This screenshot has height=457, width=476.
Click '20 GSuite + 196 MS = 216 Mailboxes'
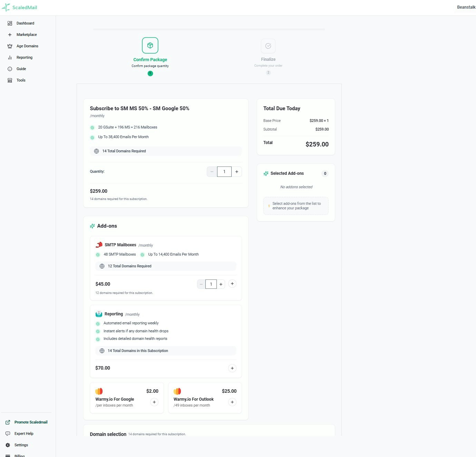[x=128, y=127]
